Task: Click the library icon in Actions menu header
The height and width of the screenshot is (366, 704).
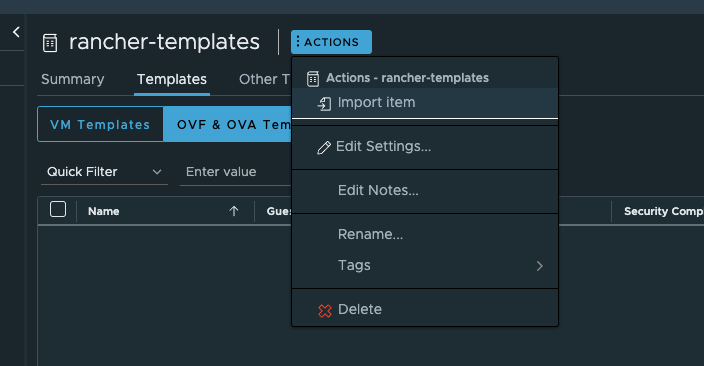Action: click(313, 79)
